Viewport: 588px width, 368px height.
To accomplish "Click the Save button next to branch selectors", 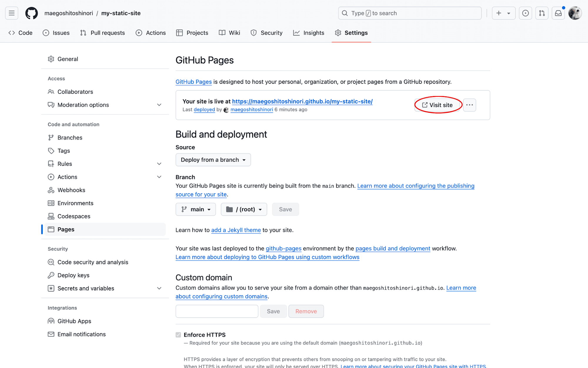I will point(285,209).
